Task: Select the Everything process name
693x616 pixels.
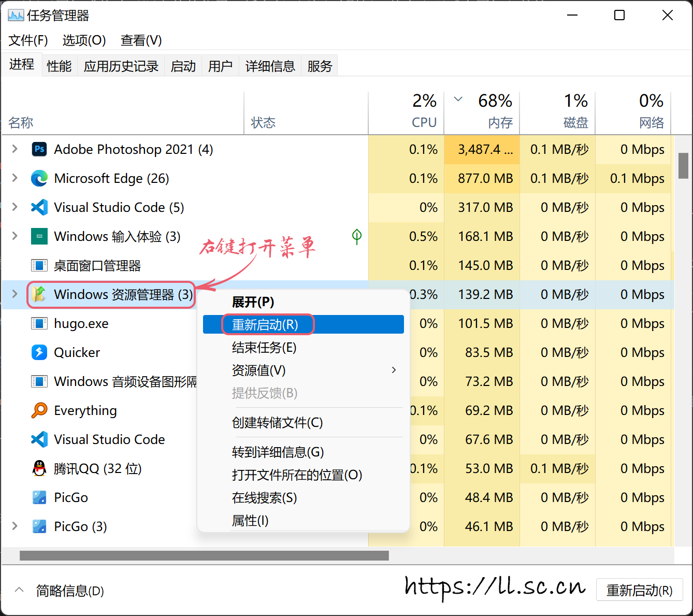Action: 85,411
